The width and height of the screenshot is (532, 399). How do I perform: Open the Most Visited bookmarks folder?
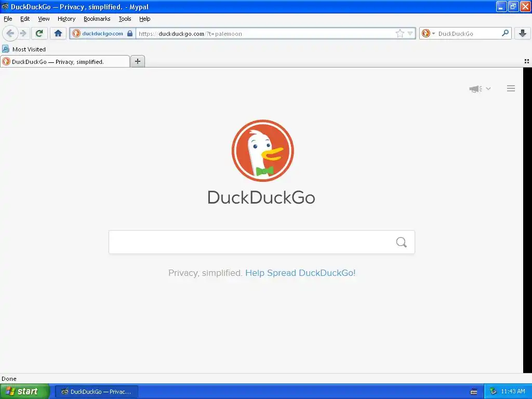[24, 49]
